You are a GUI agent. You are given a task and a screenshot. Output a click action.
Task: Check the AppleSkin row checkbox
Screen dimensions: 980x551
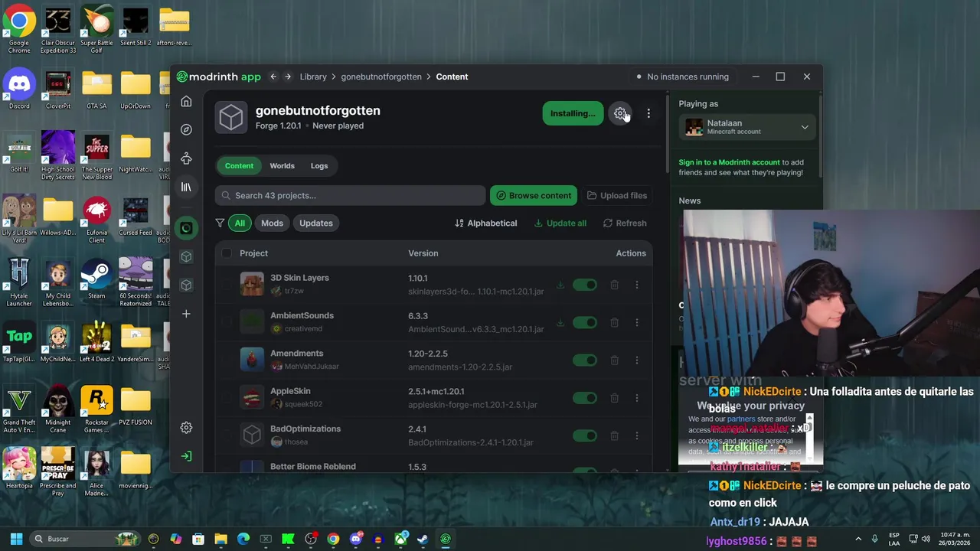[227, 398]
